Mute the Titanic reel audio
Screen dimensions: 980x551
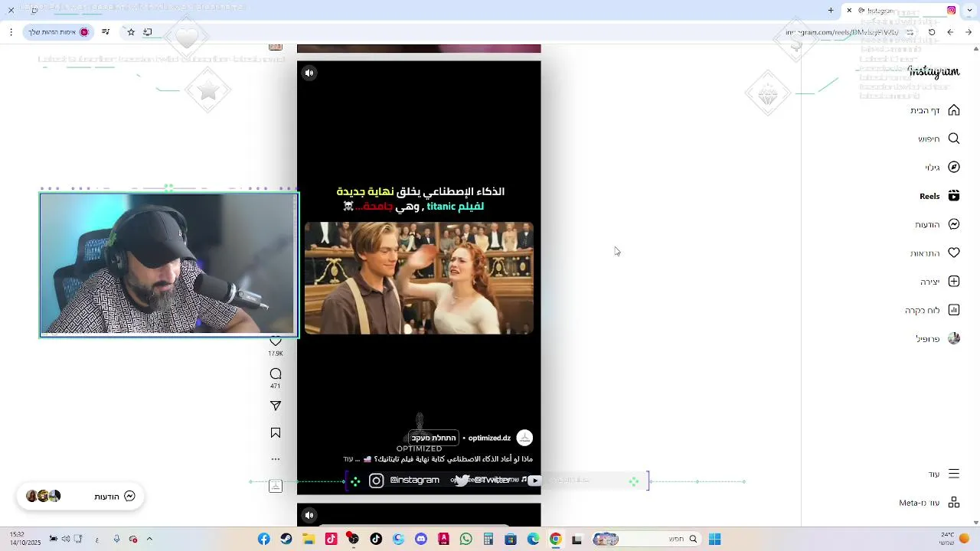pos(309,73)
